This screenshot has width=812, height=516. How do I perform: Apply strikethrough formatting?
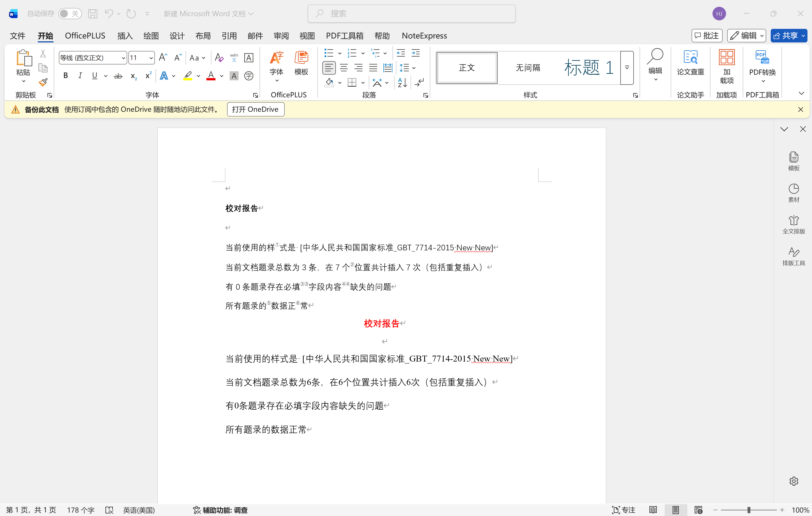click(x=118, y=76)
